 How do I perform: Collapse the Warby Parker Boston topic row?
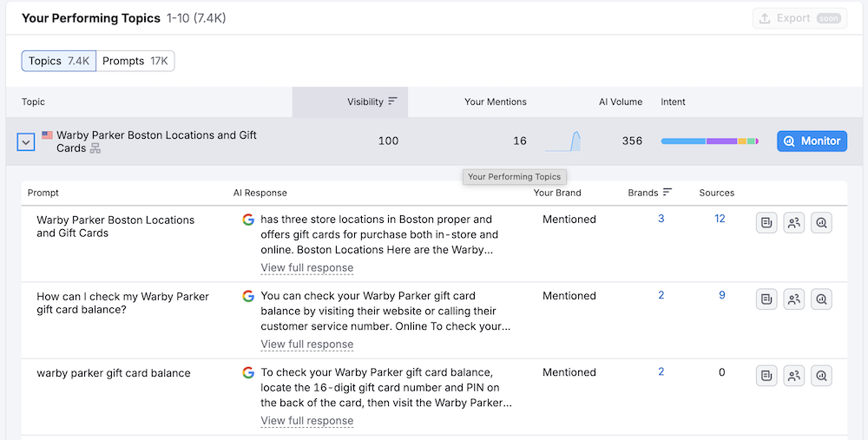[x=26, y=142]
